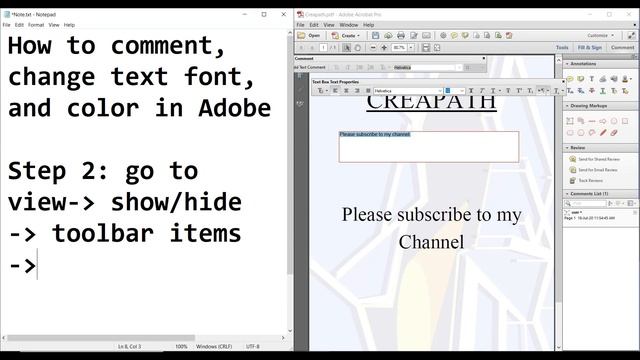
Task: Open the Window menu in Adobe Acrobat
Action: [x=349, y=25]
